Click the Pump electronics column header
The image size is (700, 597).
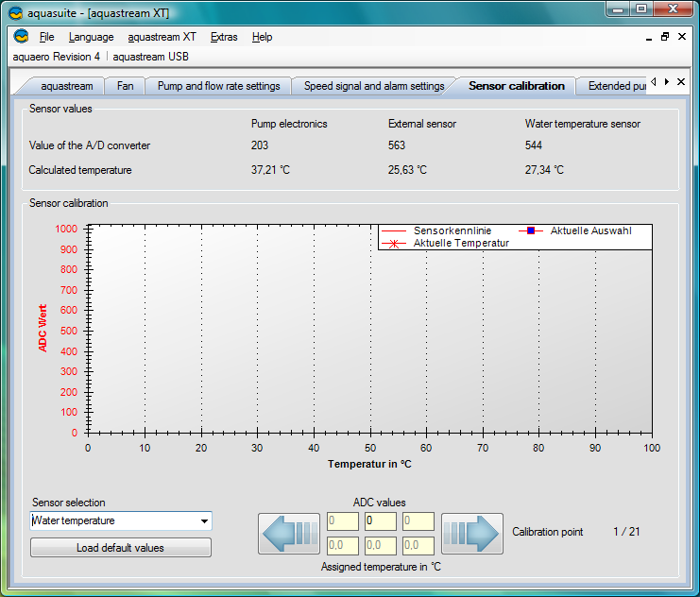tap(289, 124)
